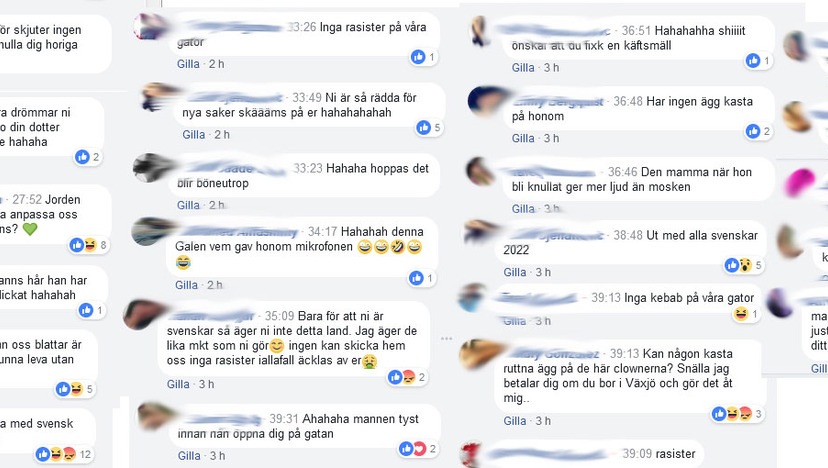Click the pink avatar at the right edge
Image resolution: width=828 pixels, height=468 pixels.
801,182
